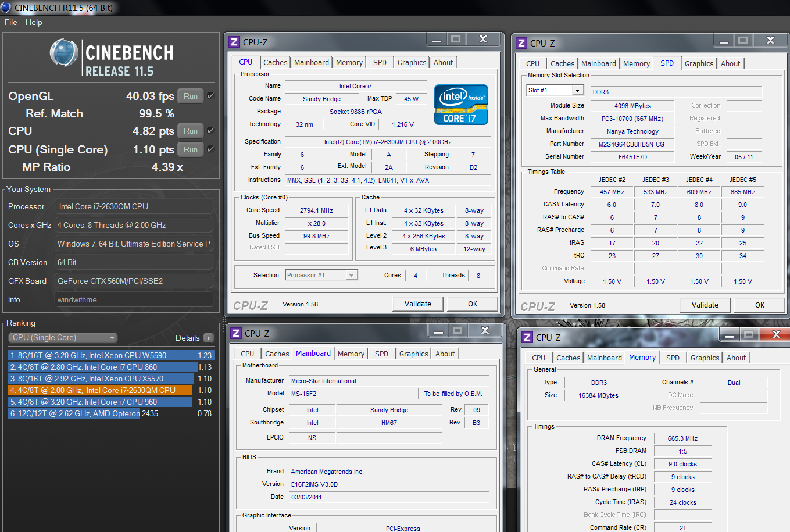Click the Z icon of the Mainboard CPU-Z window
This screenshot has height=532, width=790.
236,333
